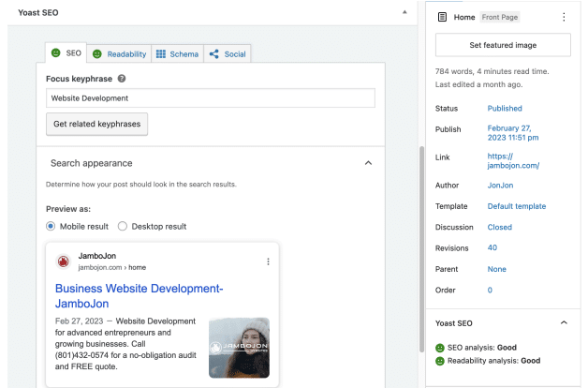This screenshot has height=388, width=588.
Task: Click Set featured image button
Action: pos(503,45)
